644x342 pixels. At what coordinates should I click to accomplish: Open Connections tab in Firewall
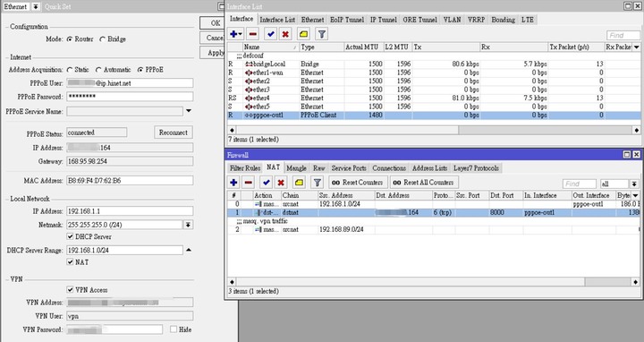click(389, 168)
